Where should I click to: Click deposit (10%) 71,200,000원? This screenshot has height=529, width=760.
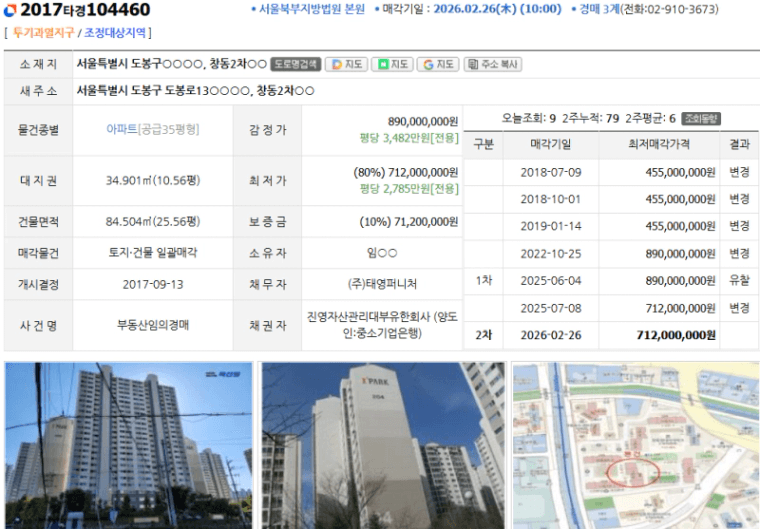point(409,222)
